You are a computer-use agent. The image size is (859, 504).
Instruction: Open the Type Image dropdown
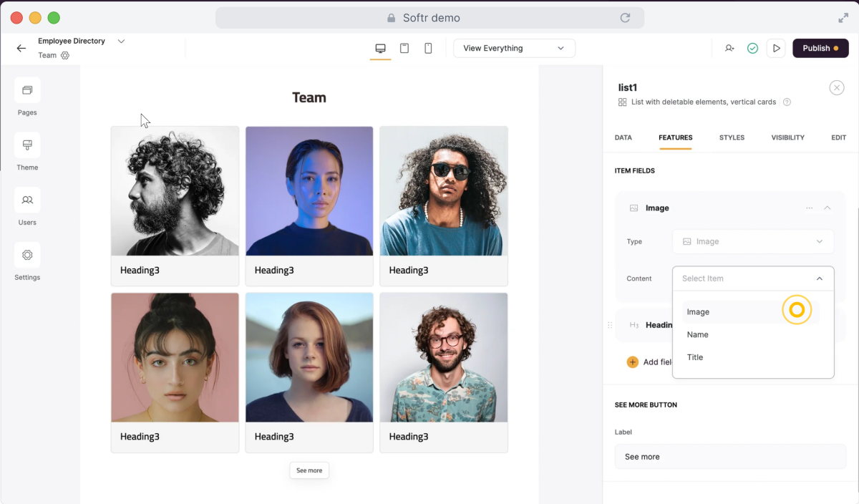point(753,241)
